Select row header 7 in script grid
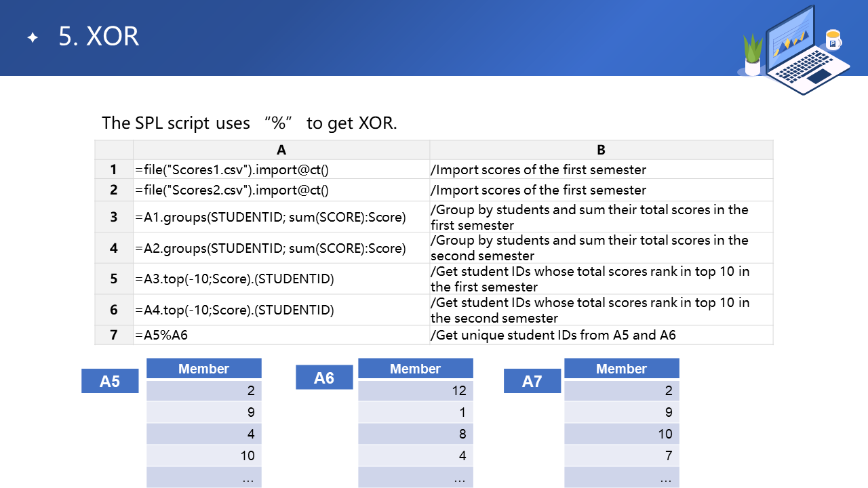 coord(114,335)
